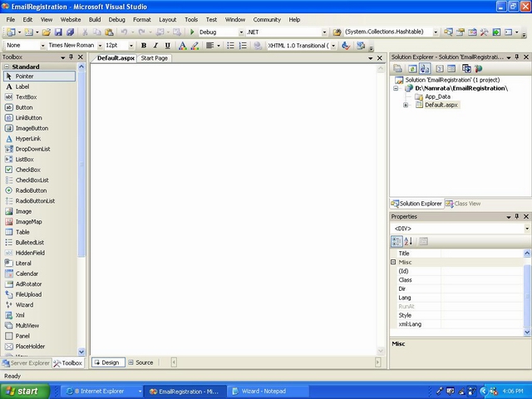The image size is (532, 399).
Task: Click the Undo toolbar icon
Action: coord(124,32)
